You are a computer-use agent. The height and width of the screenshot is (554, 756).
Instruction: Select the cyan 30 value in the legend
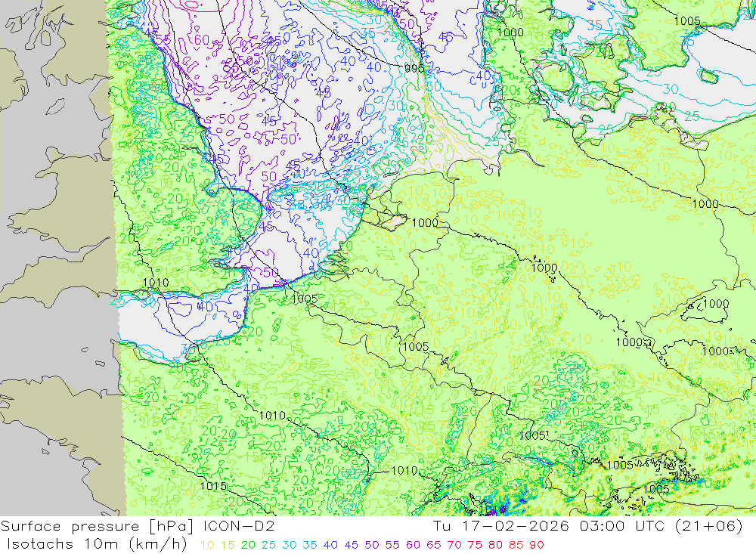pos(290,546)
